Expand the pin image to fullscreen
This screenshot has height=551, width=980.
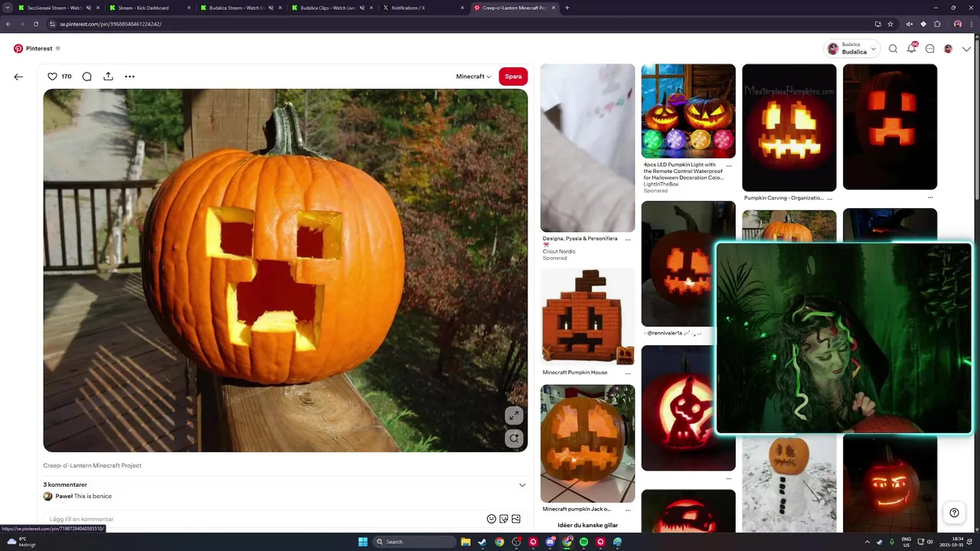point(514,416)
